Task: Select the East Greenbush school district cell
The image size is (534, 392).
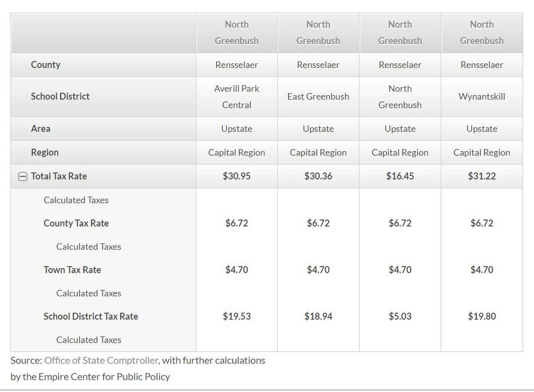Action: (318, 97)
